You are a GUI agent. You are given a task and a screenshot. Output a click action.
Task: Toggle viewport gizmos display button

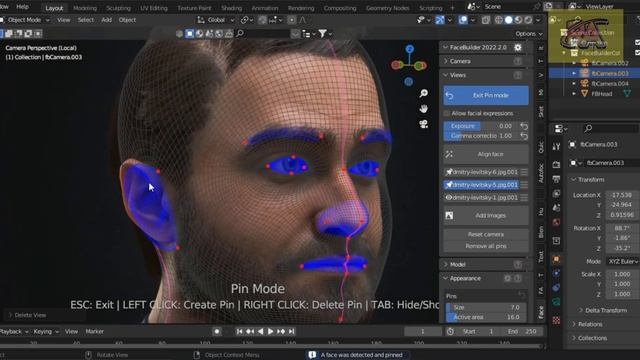pyautogui.click(x=440, y=20)
